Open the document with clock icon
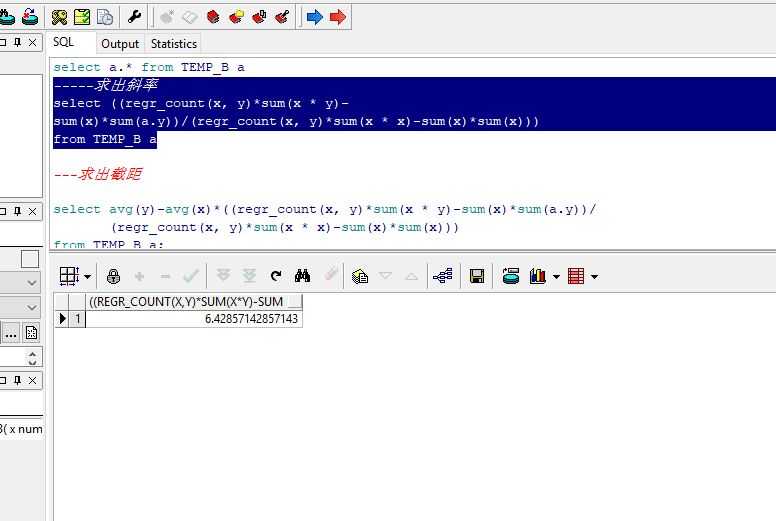Viewport: 776px width, 521px height. click(105, 17)
